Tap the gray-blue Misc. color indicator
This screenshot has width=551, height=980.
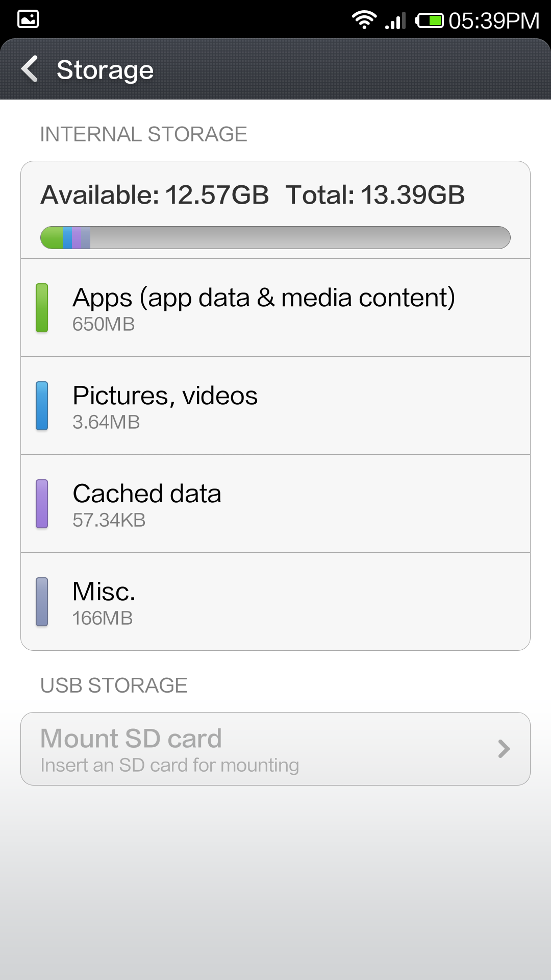click(42, 602)
